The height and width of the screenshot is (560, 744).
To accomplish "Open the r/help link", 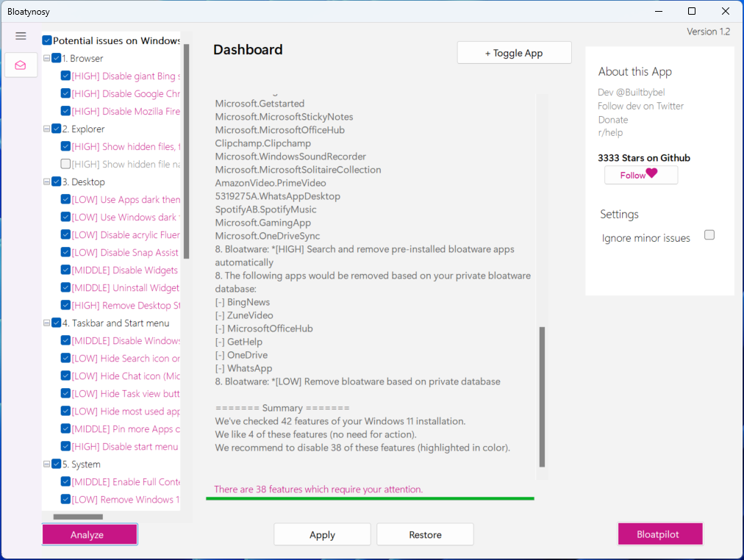I will coord(610,133).
